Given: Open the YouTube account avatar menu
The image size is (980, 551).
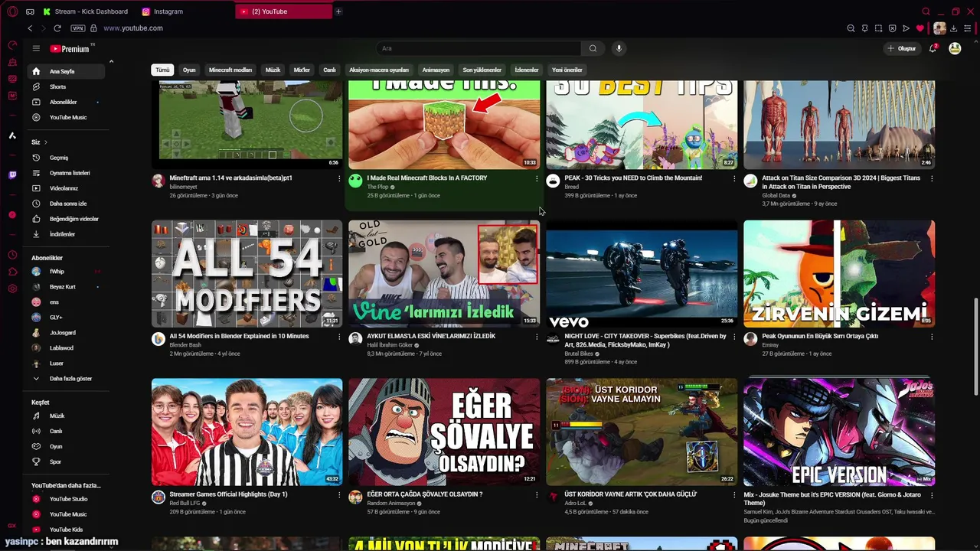Looking at the screenshot, I should click(955, 48).
